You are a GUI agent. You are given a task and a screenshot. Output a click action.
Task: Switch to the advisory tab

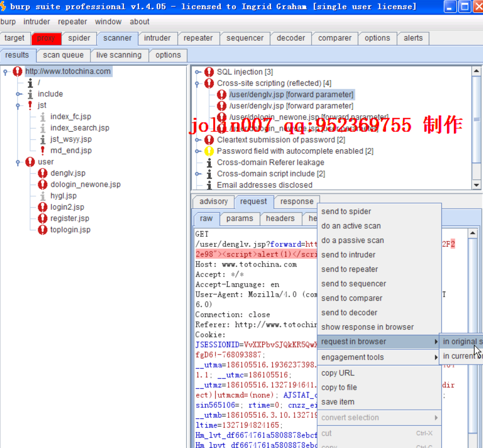click(x=214, y=202)
